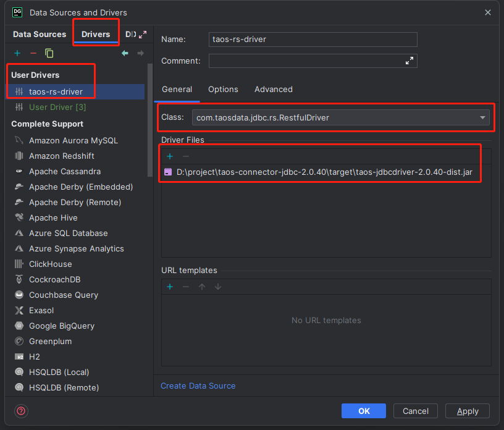Open help with the question mark icon
504x430 pixels.
point(21,411)
